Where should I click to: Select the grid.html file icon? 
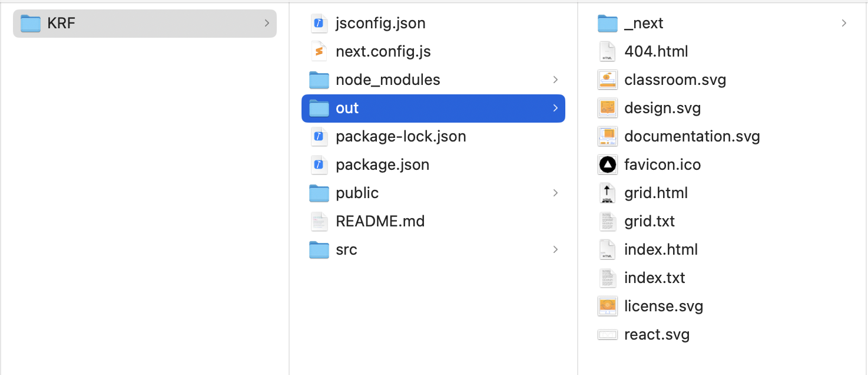(x=607, y=193)
